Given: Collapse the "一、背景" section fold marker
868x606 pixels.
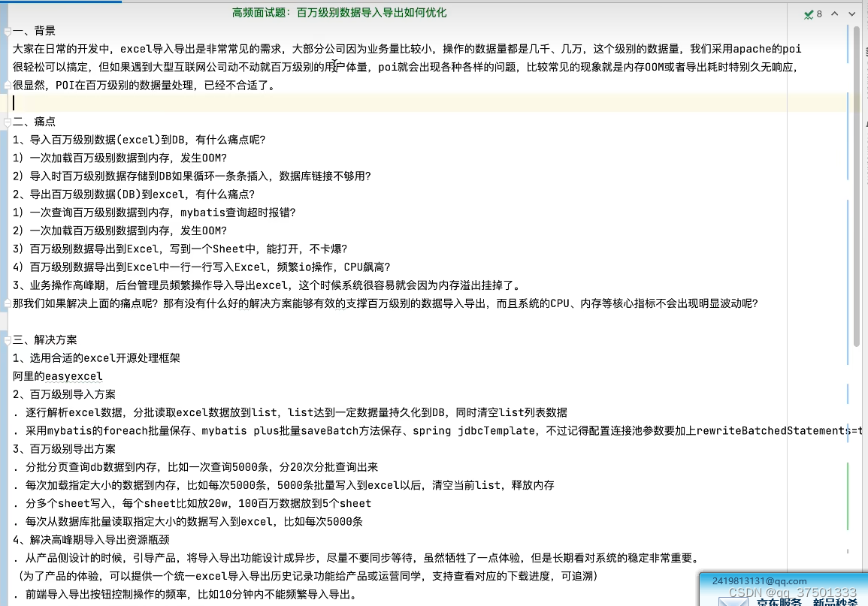Looking at the screenshot, I should click(6, 30).
